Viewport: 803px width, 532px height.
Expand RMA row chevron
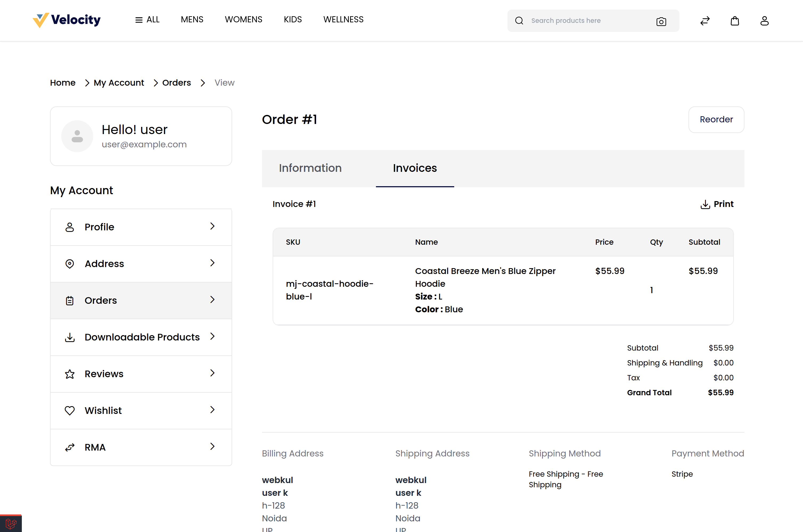pyautogui.click(x=212, y=446)
